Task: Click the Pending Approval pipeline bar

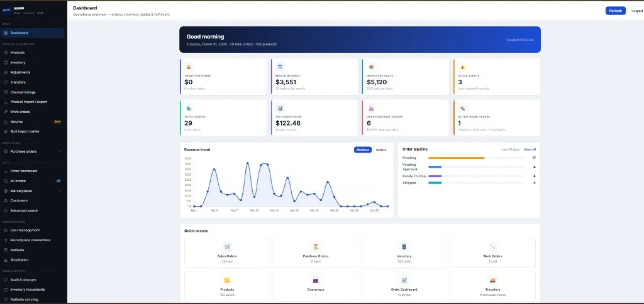Action: point(475,167)
